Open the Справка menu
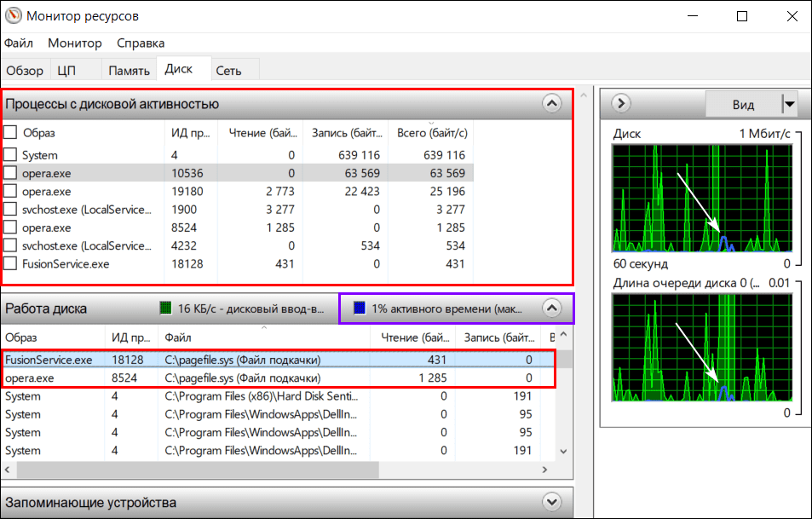The height and width of the screenshot is (519, 812). (141, 43)
